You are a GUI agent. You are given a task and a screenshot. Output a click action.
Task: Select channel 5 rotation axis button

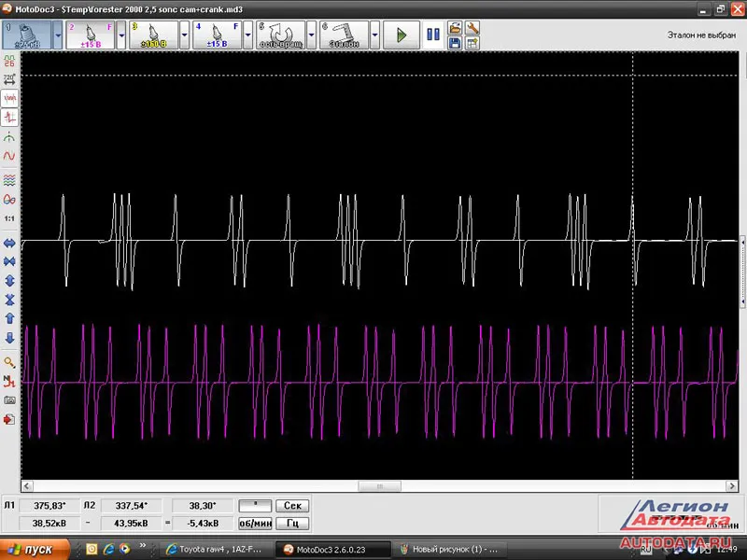point(280,35)
